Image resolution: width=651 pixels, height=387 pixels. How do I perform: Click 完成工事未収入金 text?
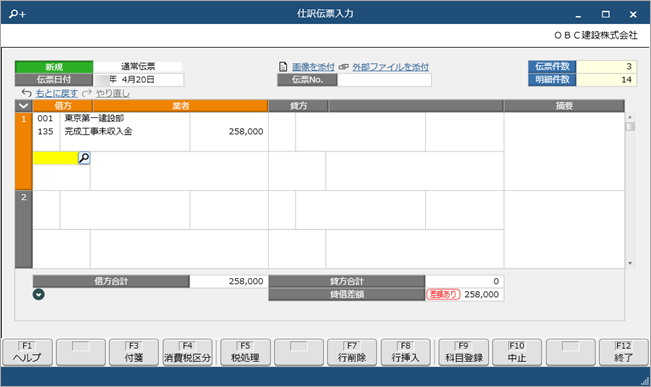click(98, 132)
